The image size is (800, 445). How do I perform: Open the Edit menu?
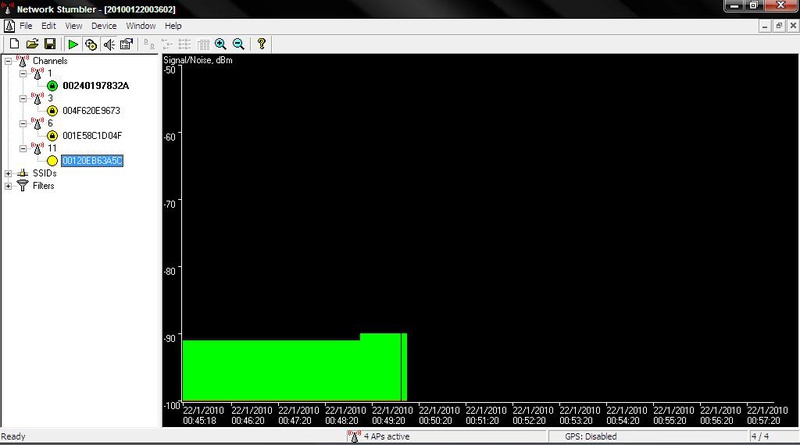[x=48, y=26]
